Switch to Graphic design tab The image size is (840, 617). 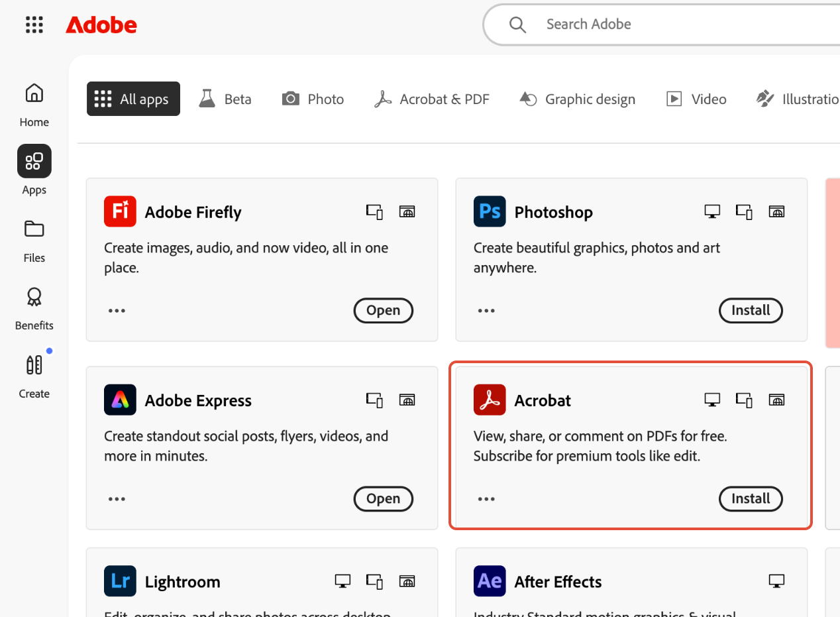click(577, 99)
